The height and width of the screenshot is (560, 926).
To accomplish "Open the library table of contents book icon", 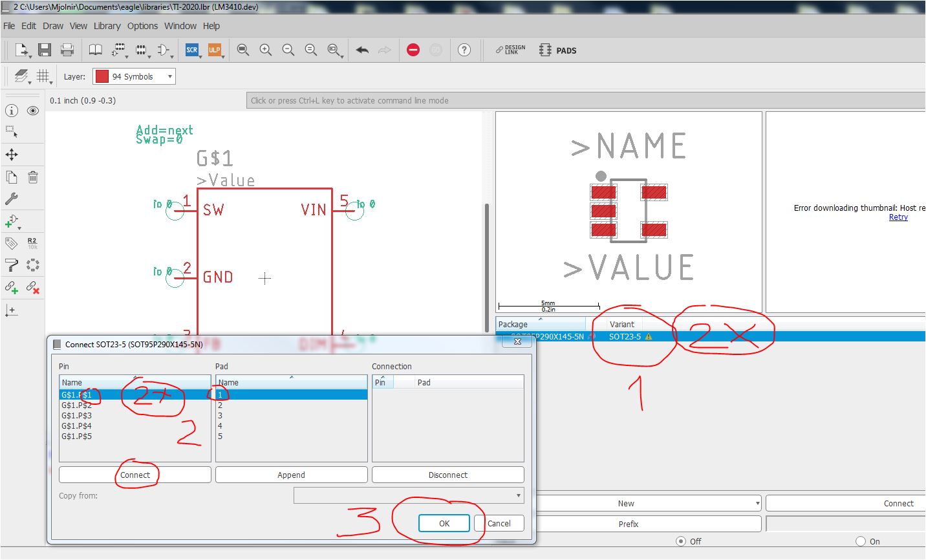I will pos(95,50).
